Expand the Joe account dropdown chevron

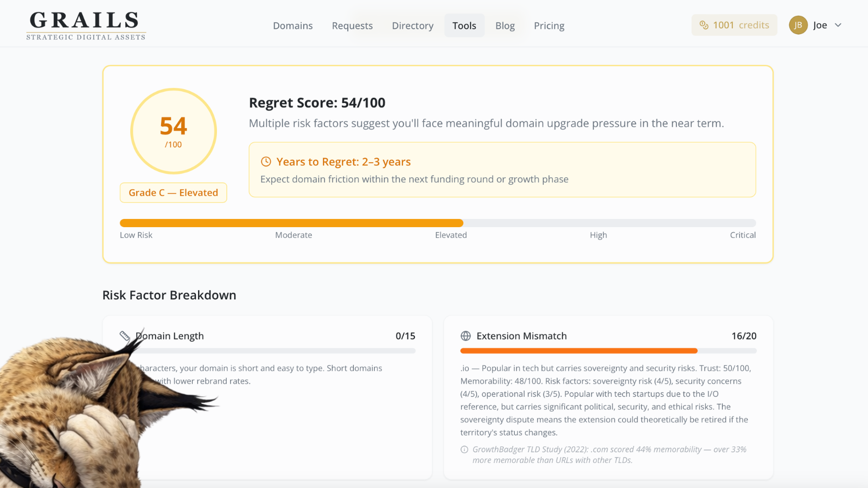coord(838,25)
